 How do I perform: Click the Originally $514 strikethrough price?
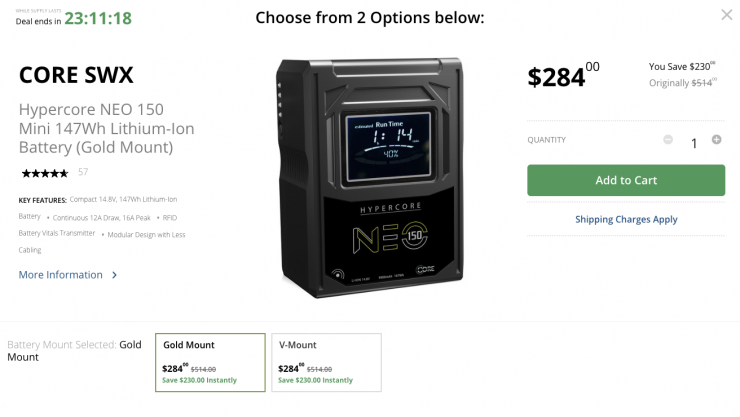682,83
